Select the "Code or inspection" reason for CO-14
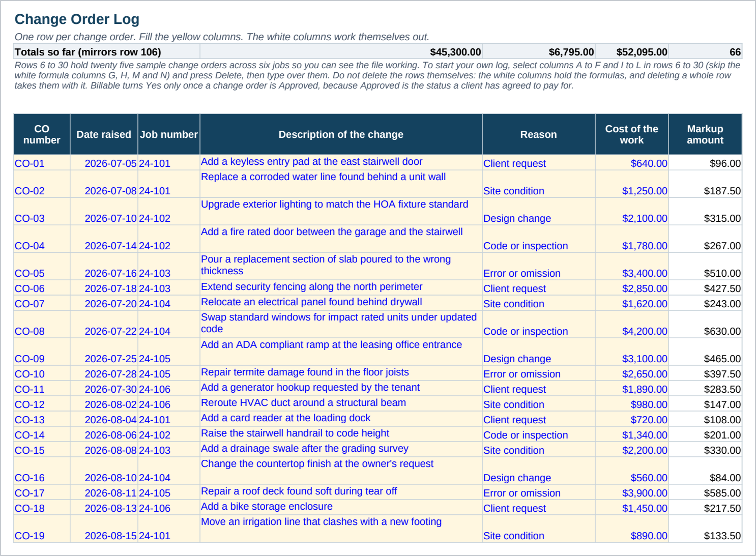The height and width of the screenshot is (556, 756). pyautogui.click(x=539, y=434)
